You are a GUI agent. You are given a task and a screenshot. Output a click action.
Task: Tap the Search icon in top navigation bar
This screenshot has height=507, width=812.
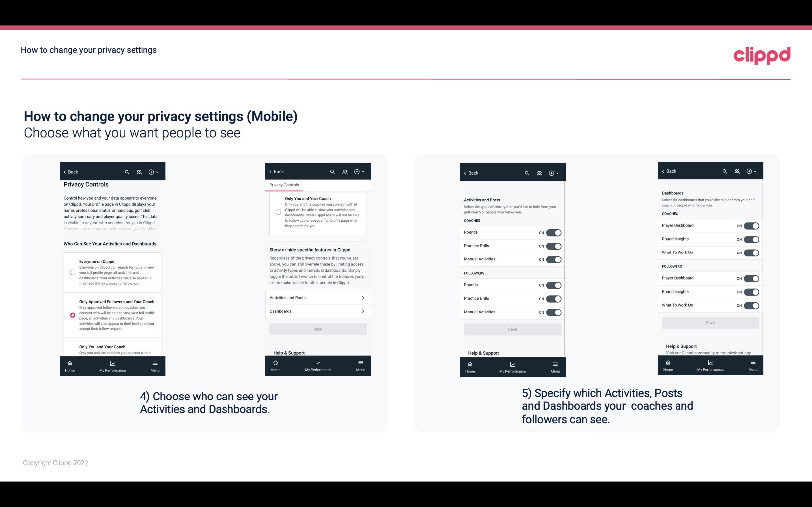coord(127,171)
